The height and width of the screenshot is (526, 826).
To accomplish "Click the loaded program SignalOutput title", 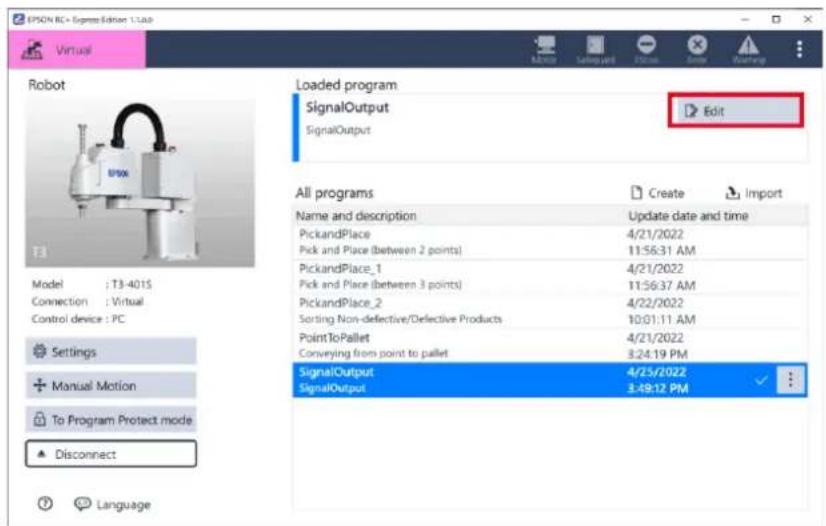I will [x=347, y=107].
